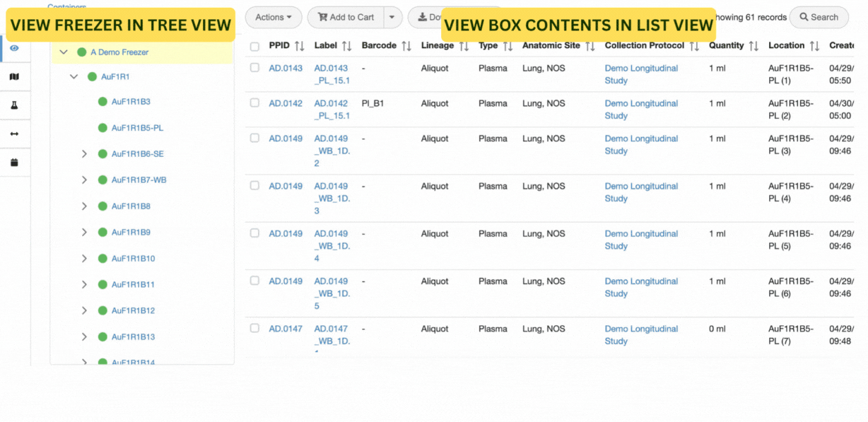Click green status dot of A Demo Freezer
Image resolution: width=868 pixels, height=422 pixels.
[81, 52]
